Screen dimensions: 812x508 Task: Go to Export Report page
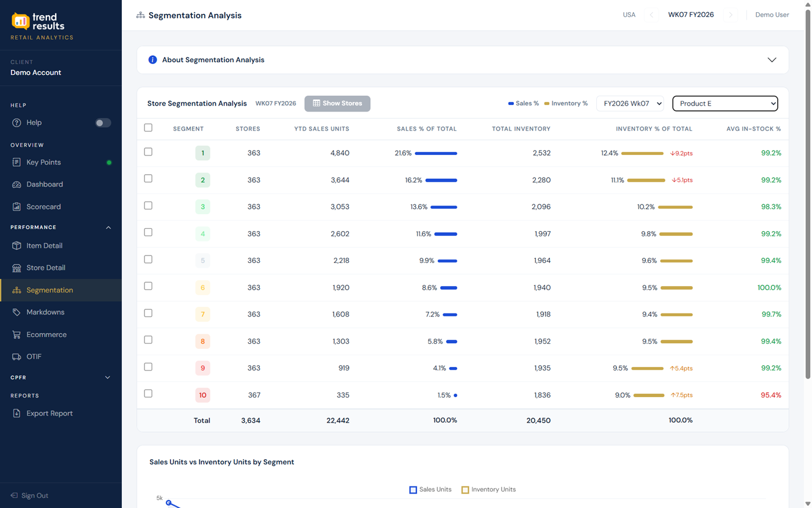click(49, 413)
